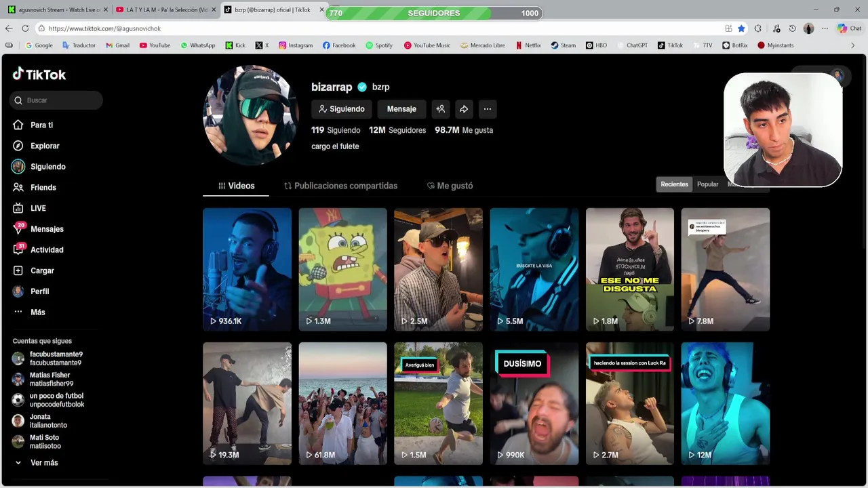
Task: Click the 98.7M Me gusta count
Action: click(464, 130)
